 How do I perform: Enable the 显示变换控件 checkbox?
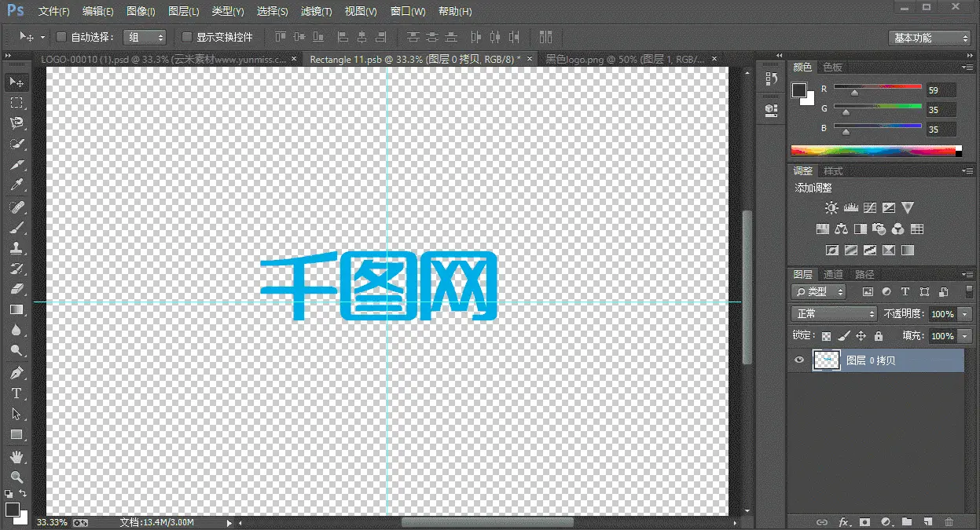click(x=187, y=37)
